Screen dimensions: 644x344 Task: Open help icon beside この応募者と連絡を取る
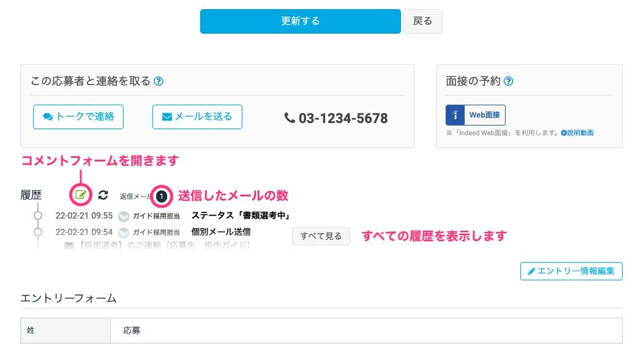click(159, 81)
